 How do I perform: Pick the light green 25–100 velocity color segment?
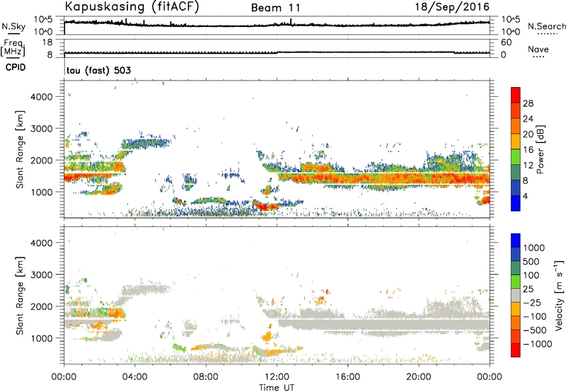tap(516, 282)
